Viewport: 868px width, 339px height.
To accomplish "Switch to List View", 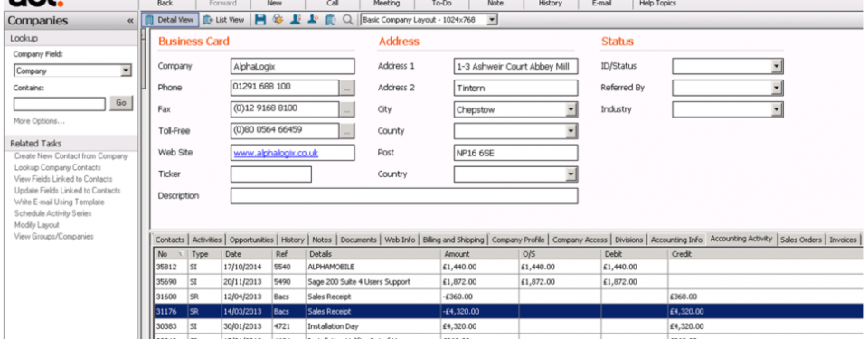I will [223, 20].
